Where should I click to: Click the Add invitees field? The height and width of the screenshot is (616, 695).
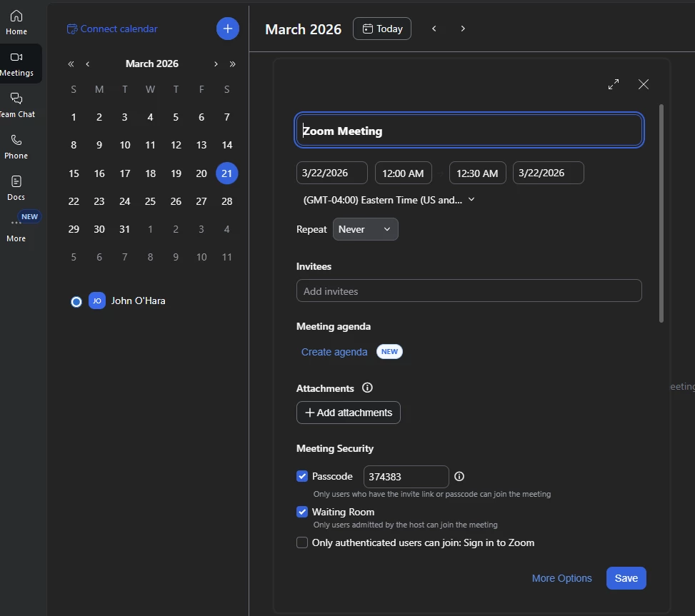469,291
